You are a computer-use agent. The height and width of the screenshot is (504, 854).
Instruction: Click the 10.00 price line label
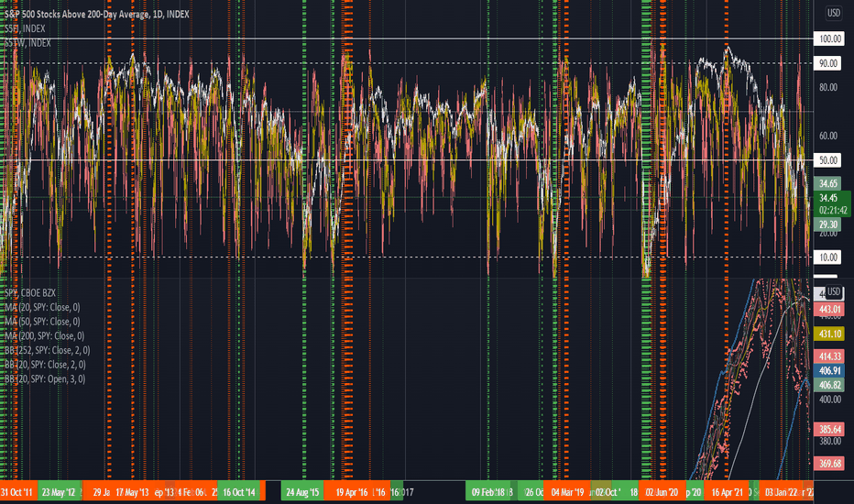(827, 257)
